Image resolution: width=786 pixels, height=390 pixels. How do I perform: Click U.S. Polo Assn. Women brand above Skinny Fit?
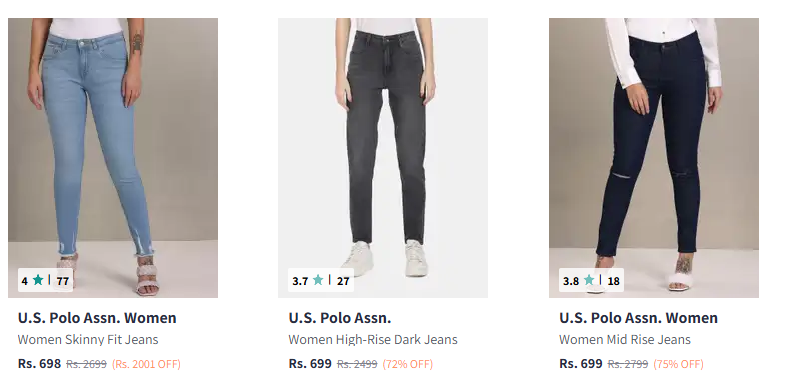coord(97,318)
